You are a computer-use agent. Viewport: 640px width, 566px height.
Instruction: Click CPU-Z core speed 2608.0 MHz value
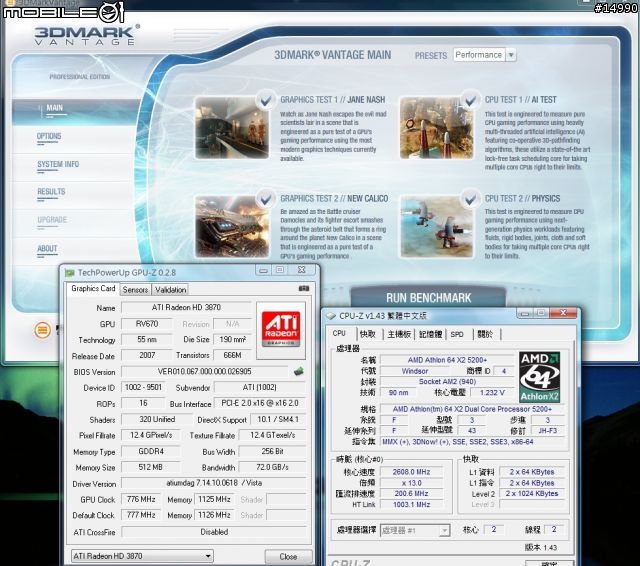click(x=411, y=472)
